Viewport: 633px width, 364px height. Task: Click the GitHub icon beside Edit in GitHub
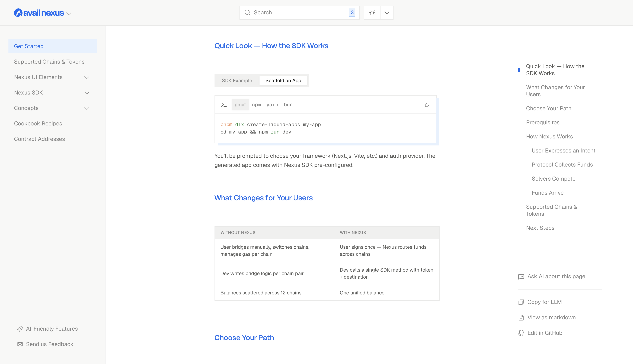(x=521, y=333)
